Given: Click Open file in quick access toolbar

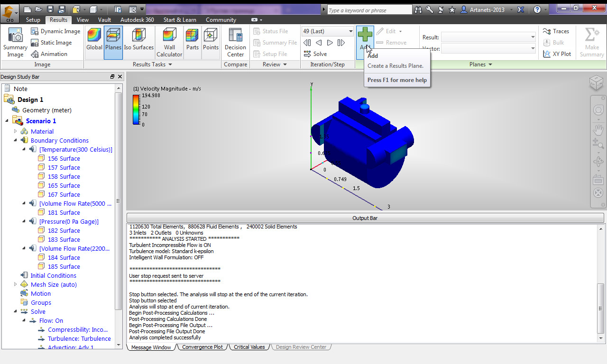Looking at the screenshot, I should [x=39, y=9].
